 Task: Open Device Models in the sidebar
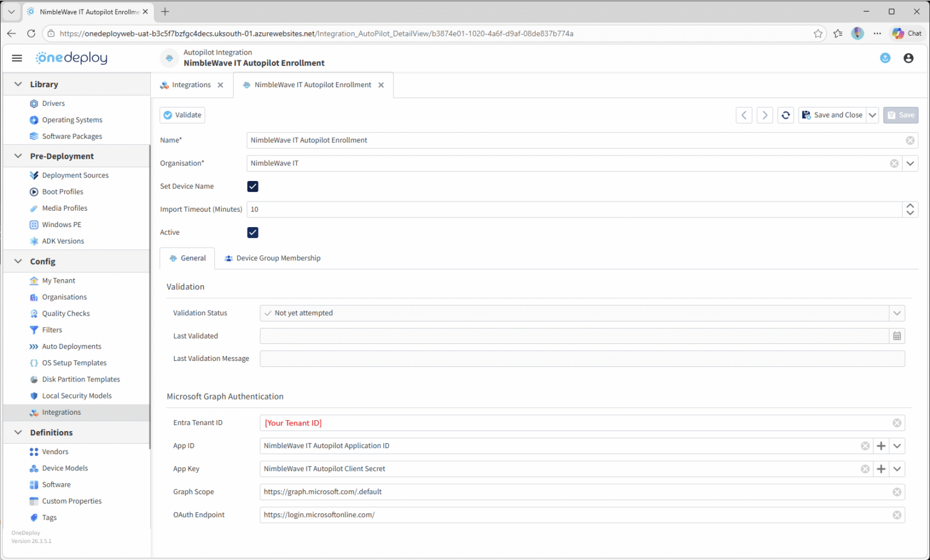click(x=65, y=469)
